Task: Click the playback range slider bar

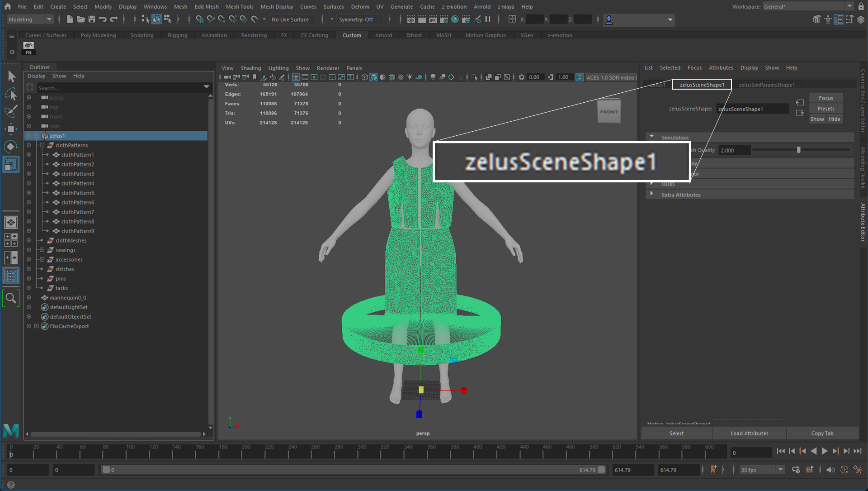Action: click(x=353, y=470)
